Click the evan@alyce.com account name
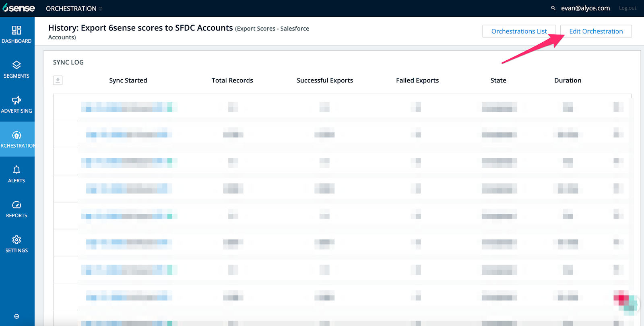The height and width of the screenshot is (326, 644). click(x=585, y=8)
